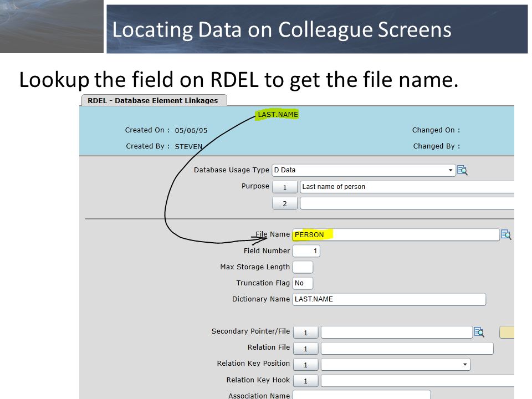Click the empty Purpose line 2 field
532x399 pixels.
click(407, 203)
